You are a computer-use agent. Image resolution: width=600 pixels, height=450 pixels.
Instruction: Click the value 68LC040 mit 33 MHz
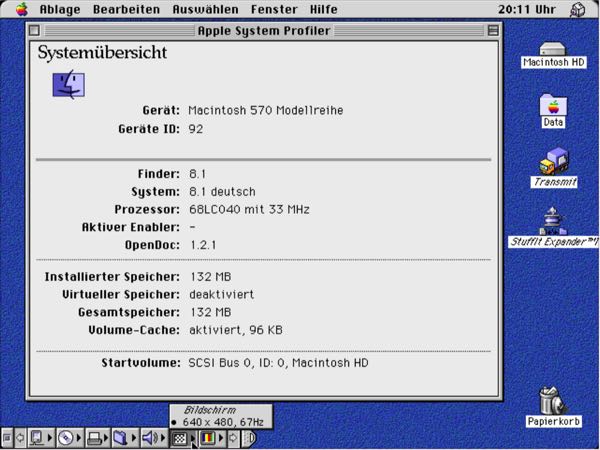(249, 209)
